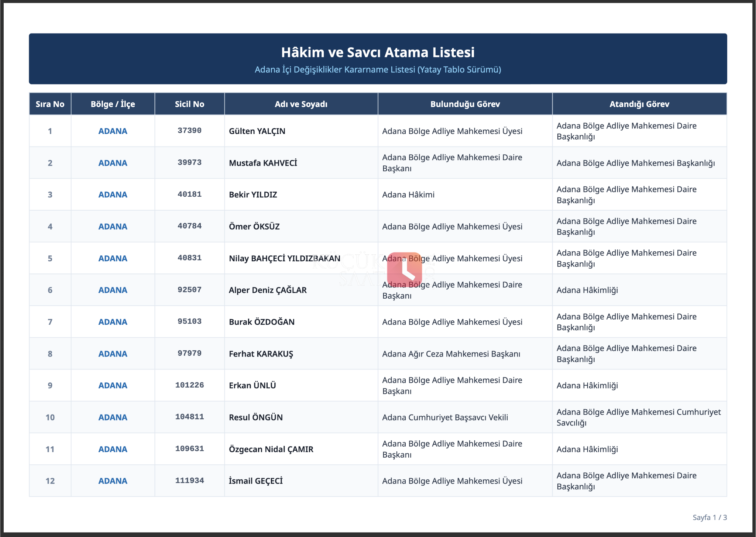Click sicil number 40181

[189, 194]
